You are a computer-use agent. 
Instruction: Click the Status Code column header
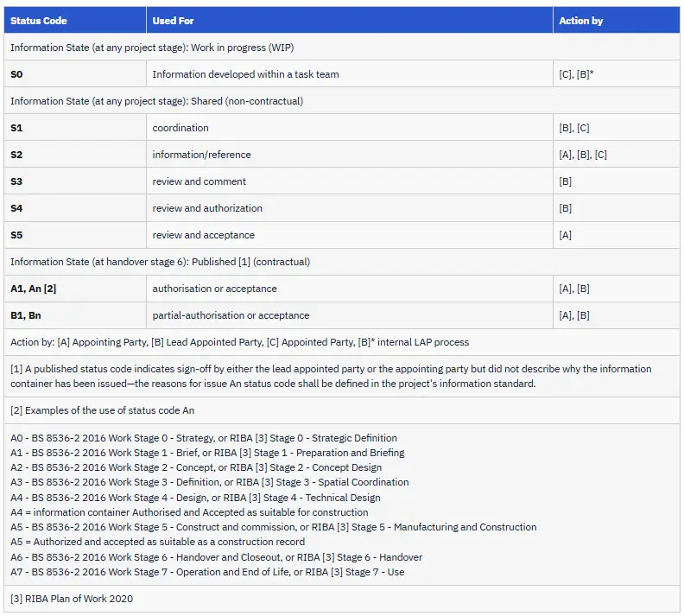[x=75, y=20]
